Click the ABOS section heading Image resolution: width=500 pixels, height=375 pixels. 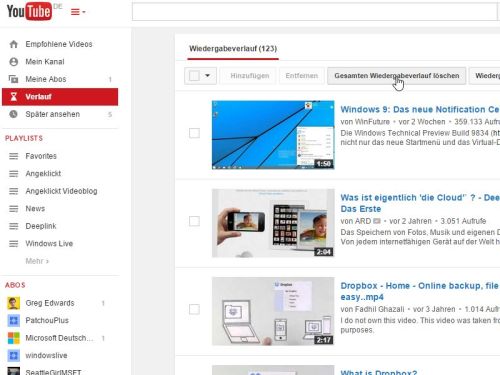point(15,285)
